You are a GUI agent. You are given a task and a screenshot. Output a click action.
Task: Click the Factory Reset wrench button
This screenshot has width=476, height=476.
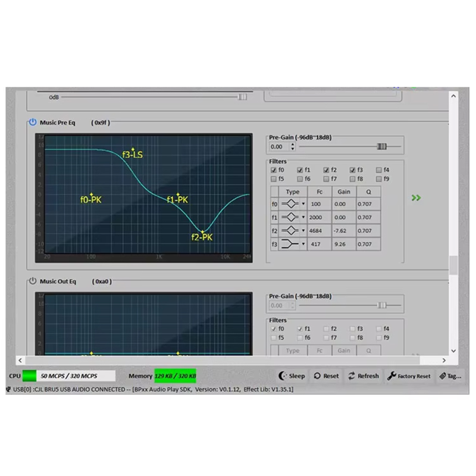point(409,376)
